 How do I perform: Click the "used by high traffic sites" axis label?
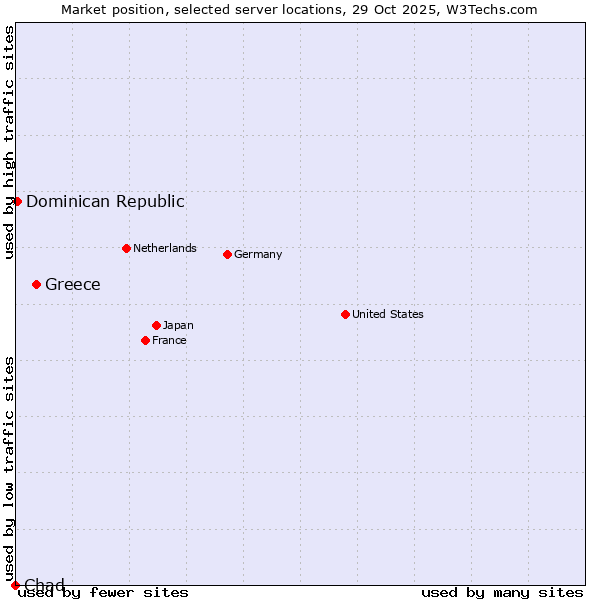10,142
